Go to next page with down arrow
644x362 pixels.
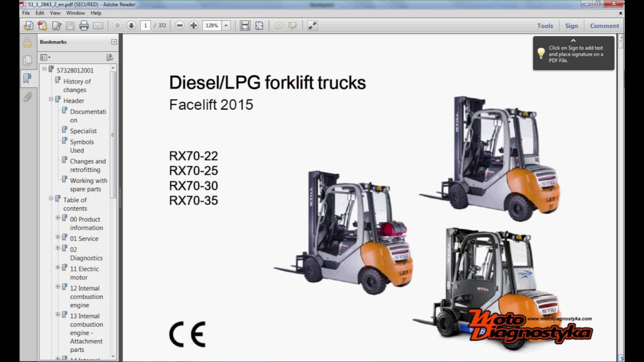coord(131,26)
